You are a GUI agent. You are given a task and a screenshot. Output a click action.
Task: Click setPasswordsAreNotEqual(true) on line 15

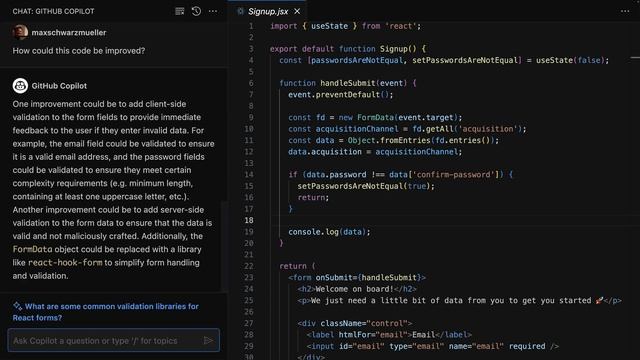tap(366, 186)
